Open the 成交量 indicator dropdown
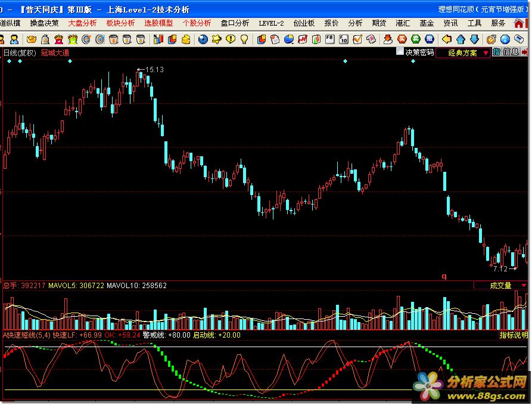This screenshot has height=405, width=532. 500,285
